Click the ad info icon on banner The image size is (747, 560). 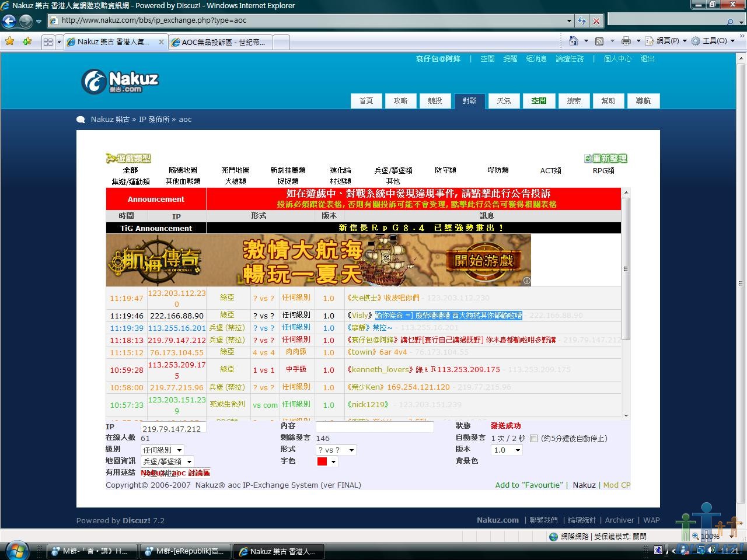tap(526, 281)
